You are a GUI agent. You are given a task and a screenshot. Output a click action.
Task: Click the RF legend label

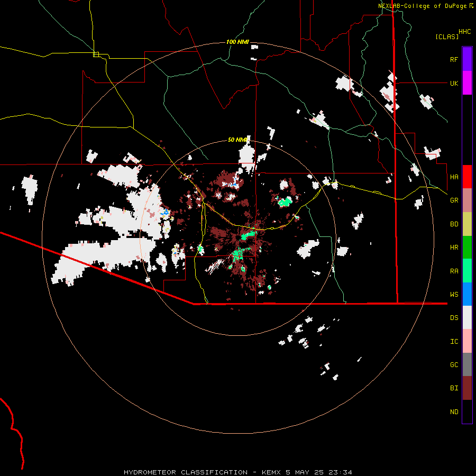coord(454,59)
